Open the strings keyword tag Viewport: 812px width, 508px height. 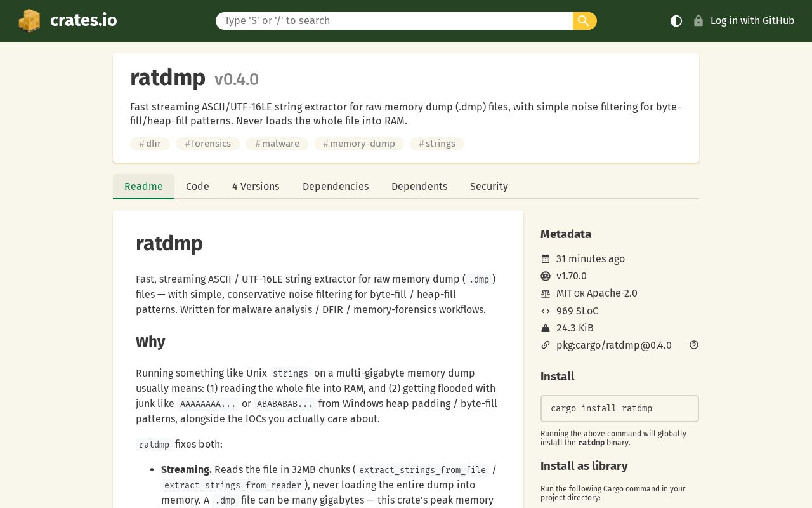tap(437, 144)
